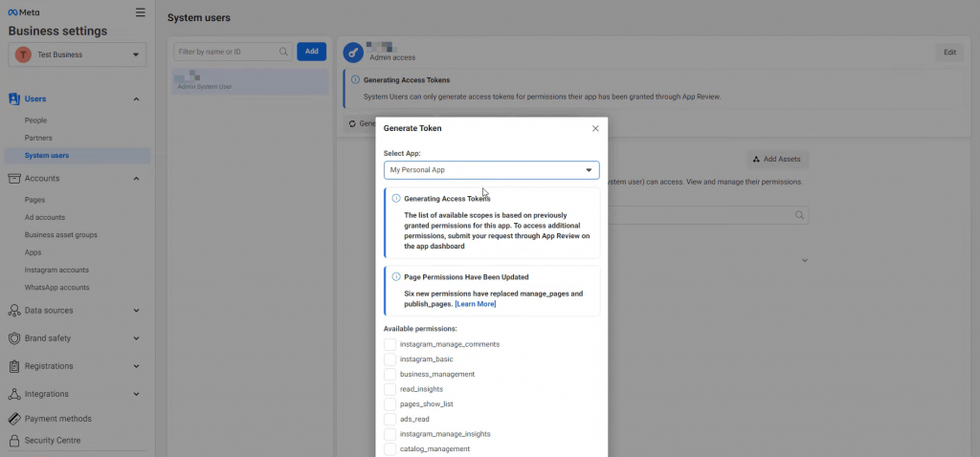Collapse the Users section
Viewport: 980px width, 457px height.
(x=136, y=99)
